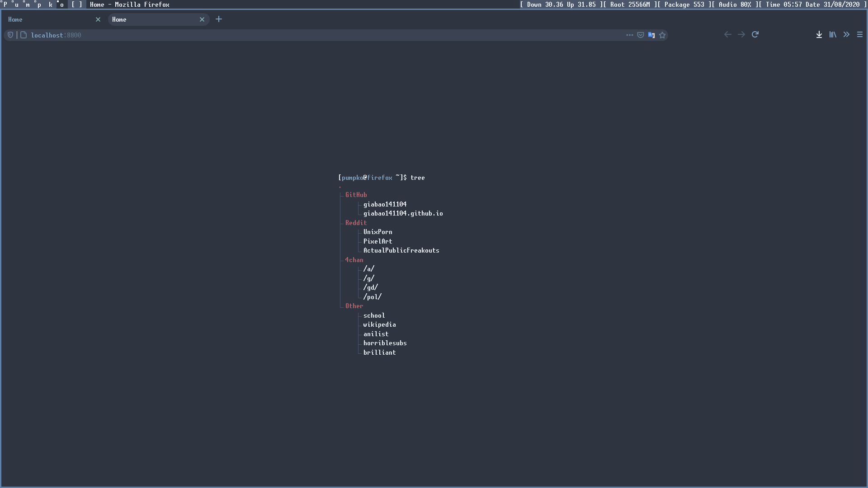Click the Down 30.36 Up 31.85 network entry
The height and width of the screenshot is (488, 868).
[561, 5]
